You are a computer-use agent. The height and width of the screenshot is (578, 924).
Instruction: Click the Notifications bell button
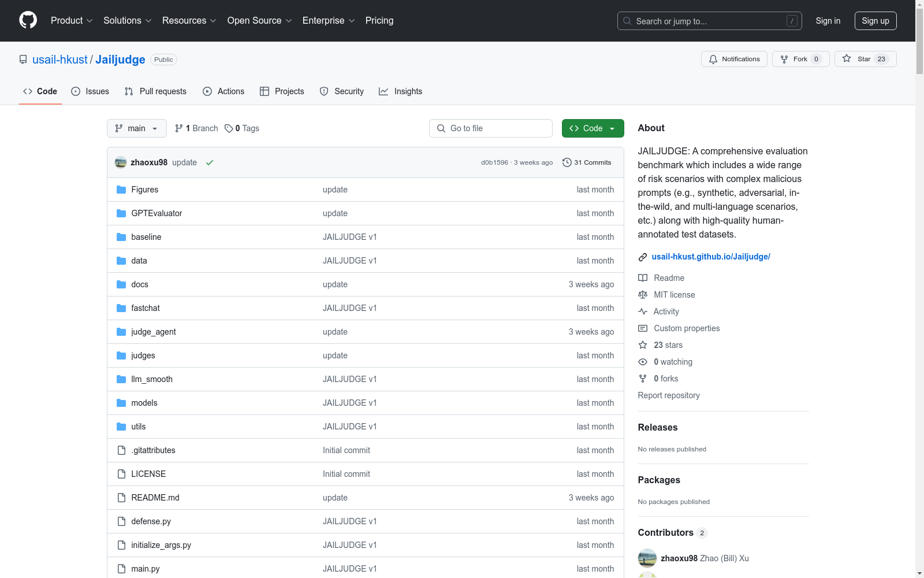point(734,59)
